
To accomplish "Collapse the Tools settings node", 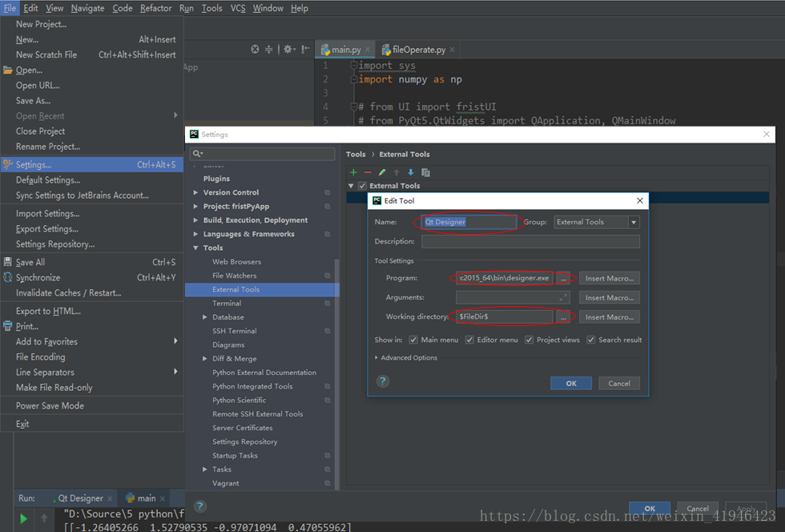I will (x=195, y=248).
